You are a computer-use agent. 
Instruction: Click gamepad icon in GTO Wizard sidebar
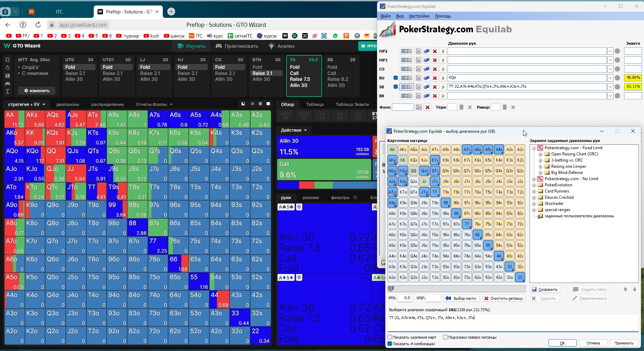tap(8, 84)
